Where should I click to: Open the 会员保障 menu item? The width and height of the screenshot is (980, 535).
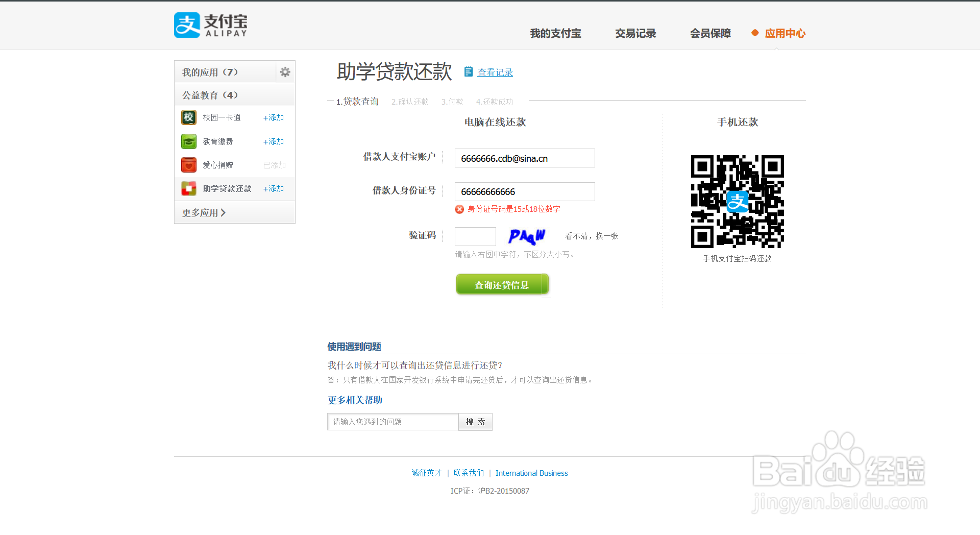[x=710, y=33]
